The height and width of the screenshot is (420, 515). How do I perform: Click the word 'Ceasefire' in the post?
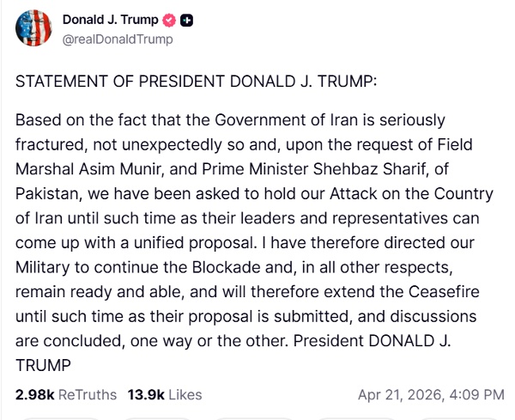[444, 291]
